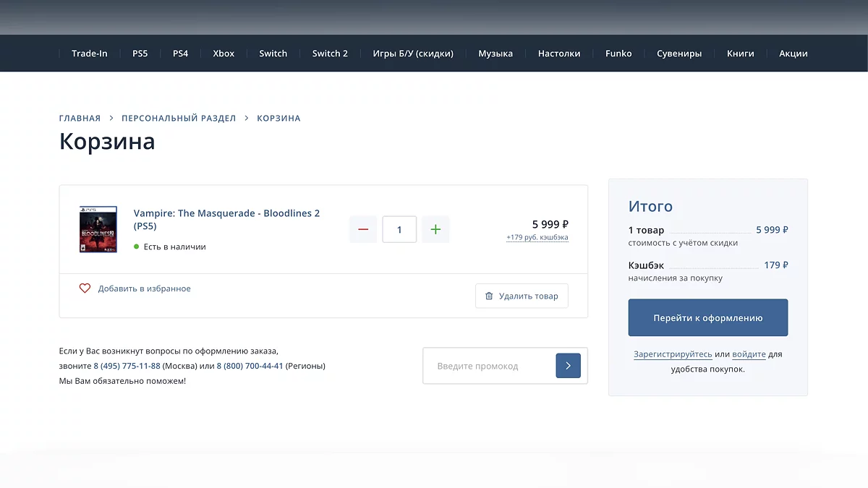
Task: Click Мы Вам обязательно поможем! text
Action: pos(122,381)
